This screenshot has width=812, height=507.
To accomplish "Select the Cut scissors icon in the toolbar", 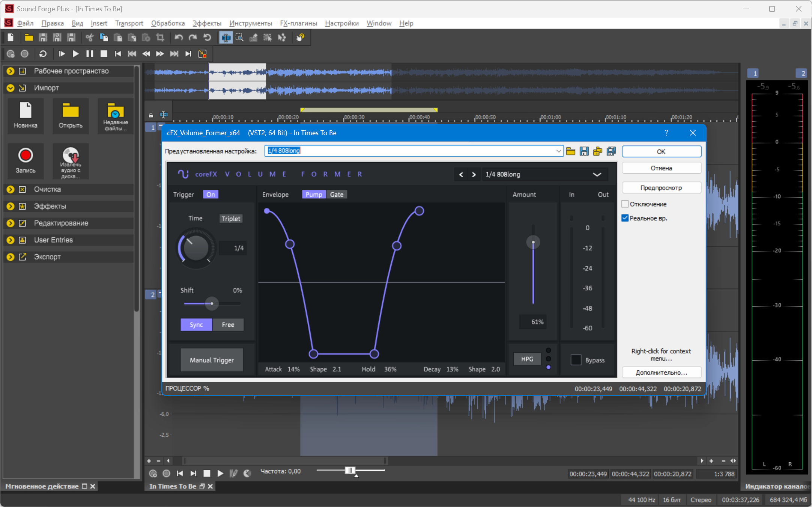I will click(x=89, y=38).
